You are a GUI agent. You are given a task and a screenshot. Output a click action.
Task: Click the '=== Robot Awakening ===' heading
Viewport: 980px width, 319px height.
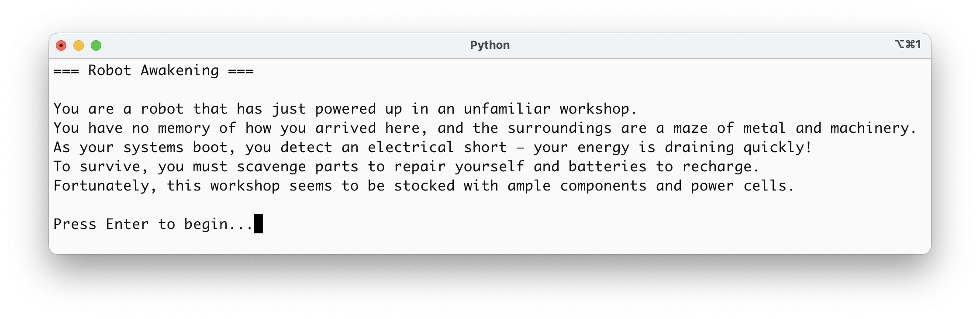pos(153,70)
